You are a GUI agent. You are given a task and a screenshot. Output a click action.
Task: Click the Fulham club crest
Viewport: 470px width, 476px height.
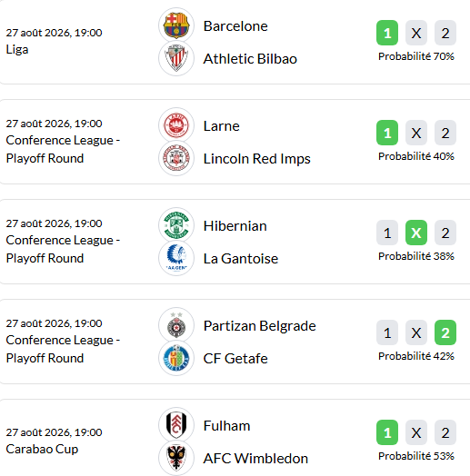tap(176, 425)
